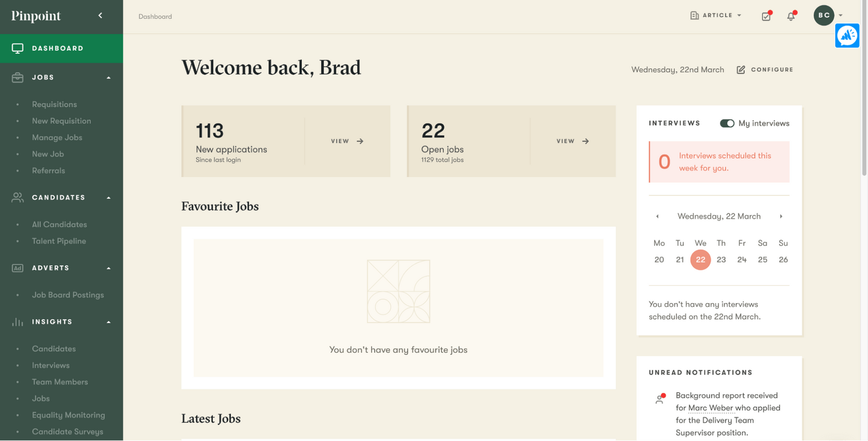Image resolution: width=868 pixels, height=441 pixels.
Task: Select 'Talent Pipeline' in the sidebar
Action: click(x=59, y=241)
